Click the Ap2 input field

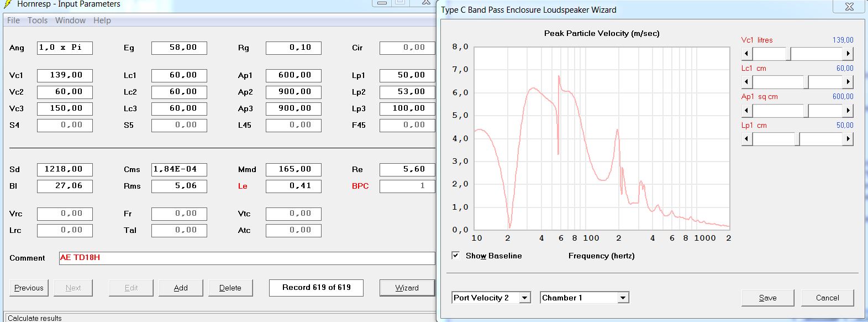click(x=293, y=92)
